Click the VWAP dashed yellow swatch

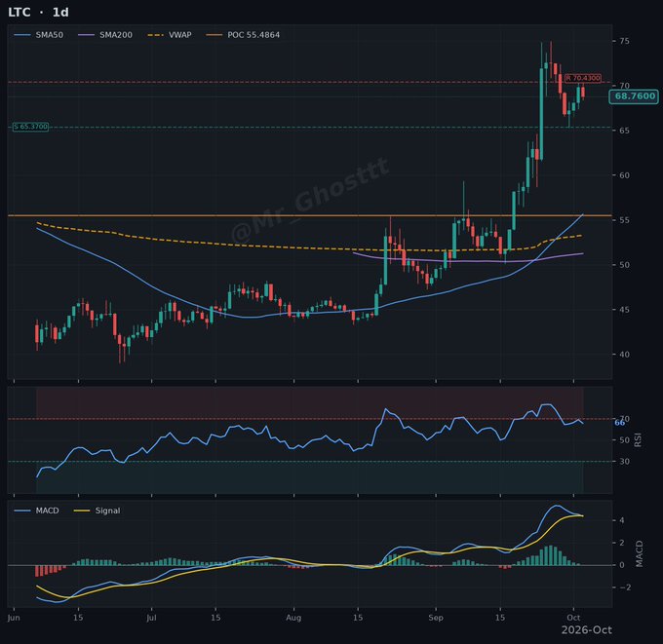click(156, 35)
